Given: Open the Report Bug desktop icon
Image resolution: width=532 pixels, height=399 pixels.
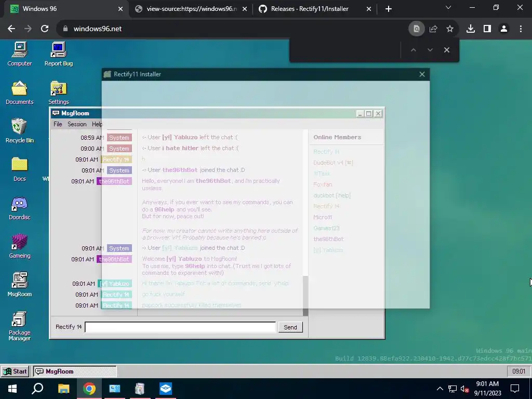Looking at the screenshot, I should click(58, 54).
